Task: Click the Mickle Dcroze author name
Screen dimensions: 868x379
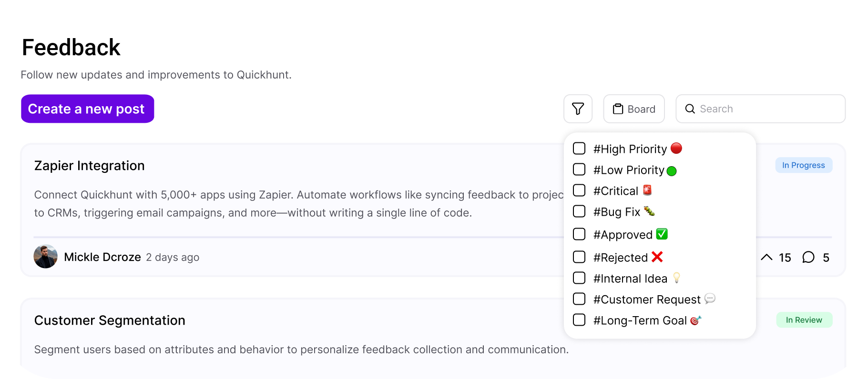Action: [x=102, y=257]
